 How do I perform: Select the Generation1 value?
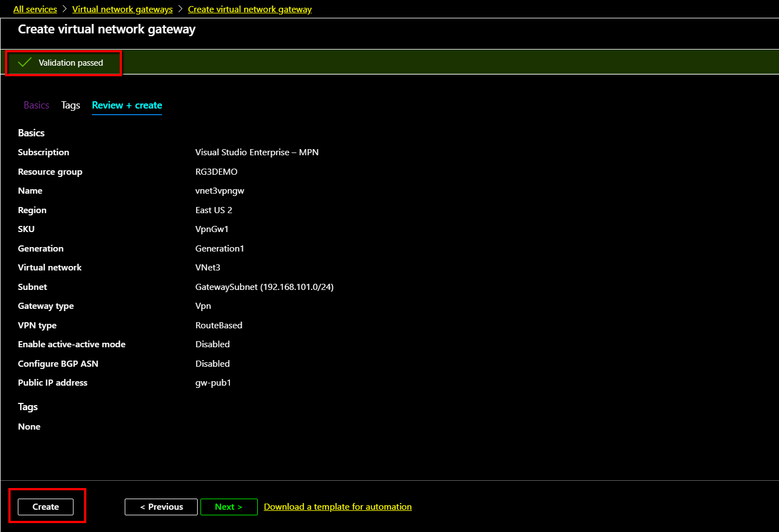click(219, 249)
